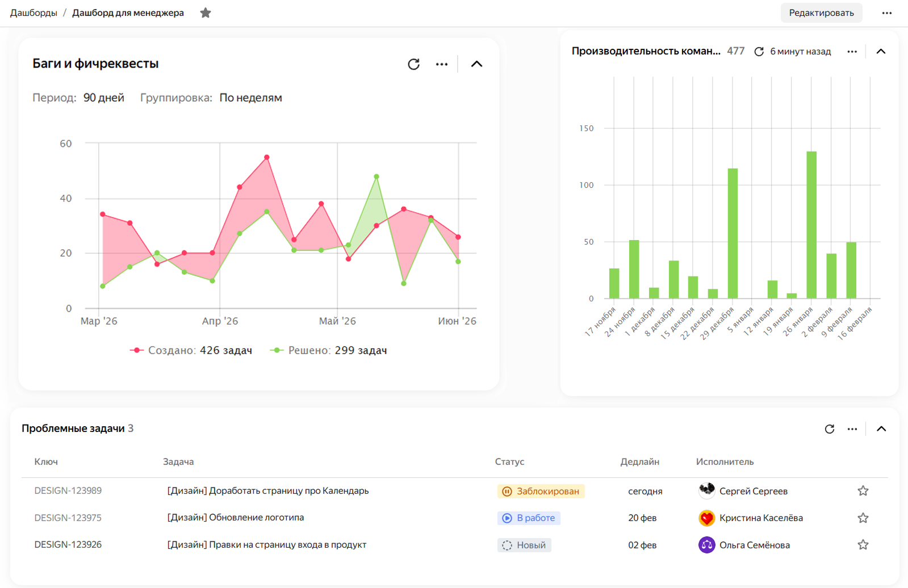Refresh the Производительность команды widget
The image size is (908, 588).
pyautogui.click(x=759, y=52)
